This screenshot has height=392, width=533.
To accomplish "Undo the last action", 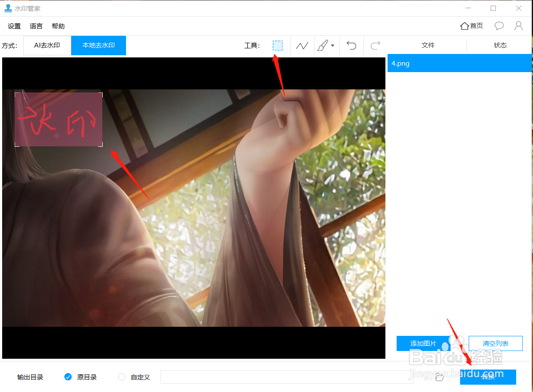I will click(351, 45).
